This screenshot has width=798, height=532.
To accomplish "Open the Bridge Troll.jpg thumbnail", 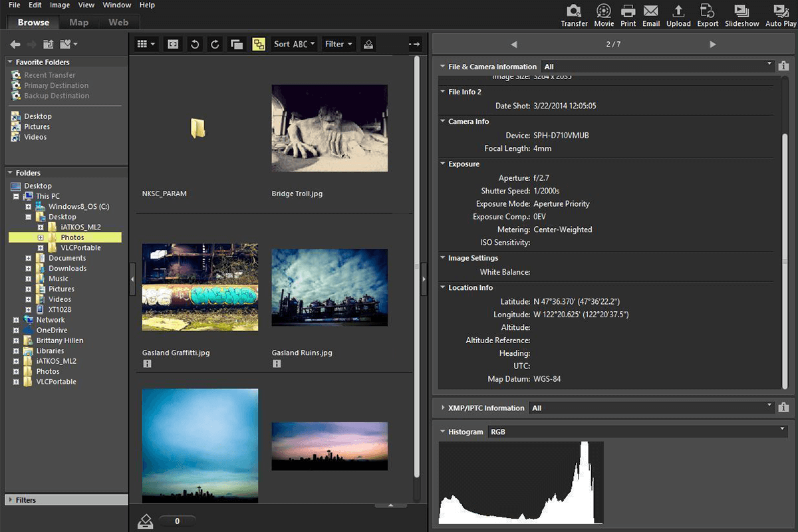I will click(x=329, y=126).
